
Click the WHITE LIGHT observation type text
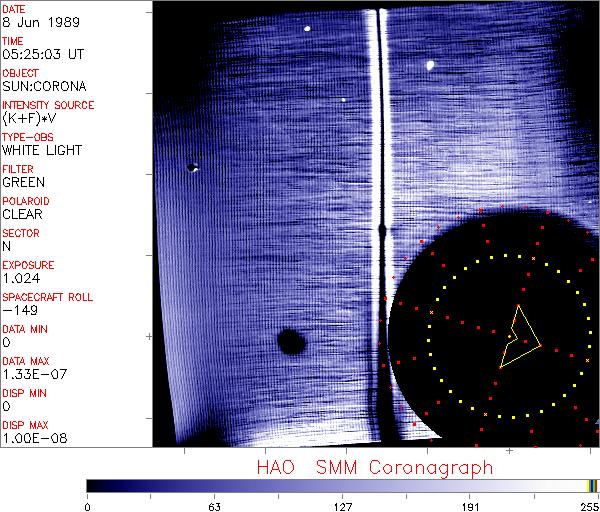click(x=41, y=150)
